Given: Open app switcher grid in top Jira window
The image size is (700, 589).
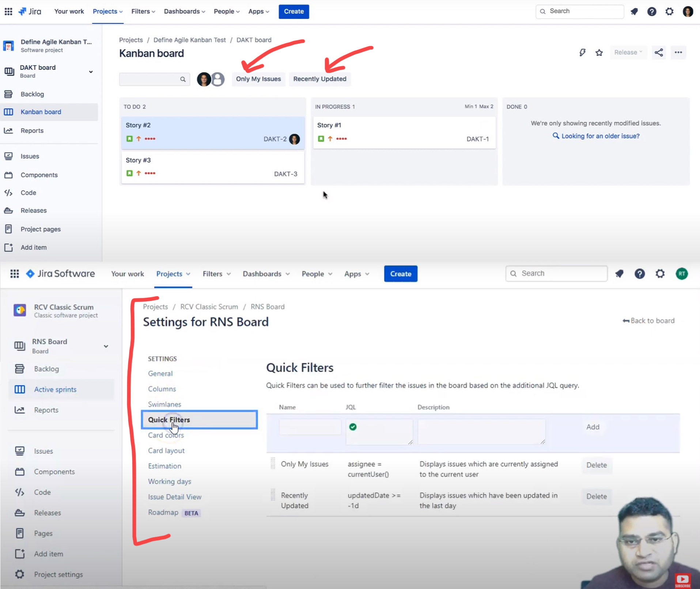Looking at the screenshot, I should click(8, 11).
